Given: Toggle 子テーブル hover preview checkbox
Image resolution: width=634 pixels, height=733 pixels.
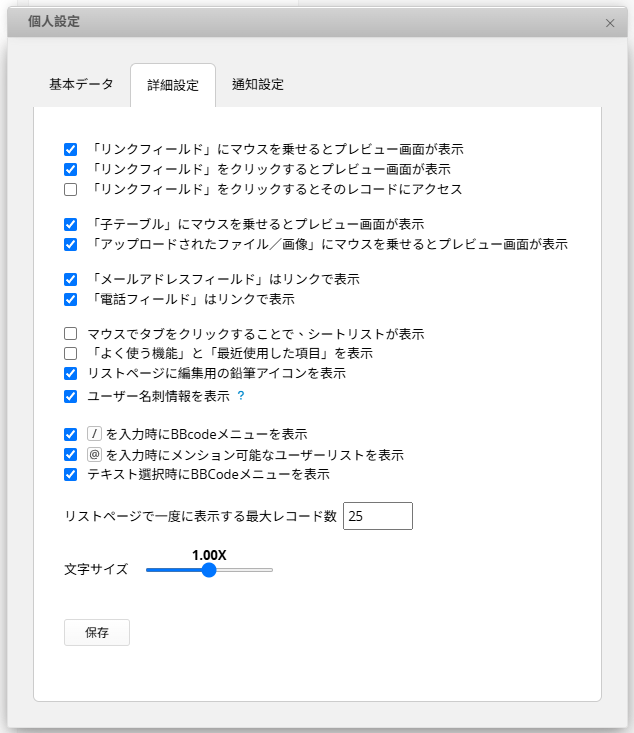Looking at the screenshot, I should (x=71, y=224).
